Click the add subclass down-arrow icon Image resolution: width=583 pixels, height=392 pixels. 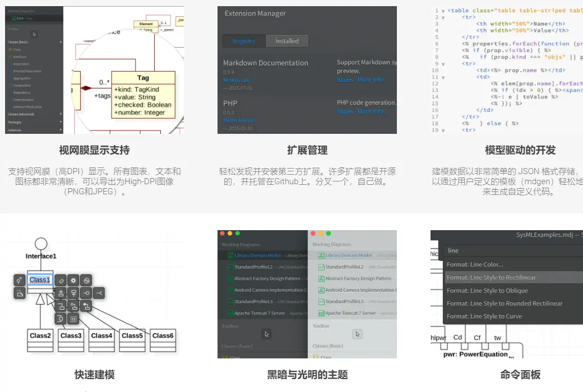pyautogui.click(x=73, y=293)
